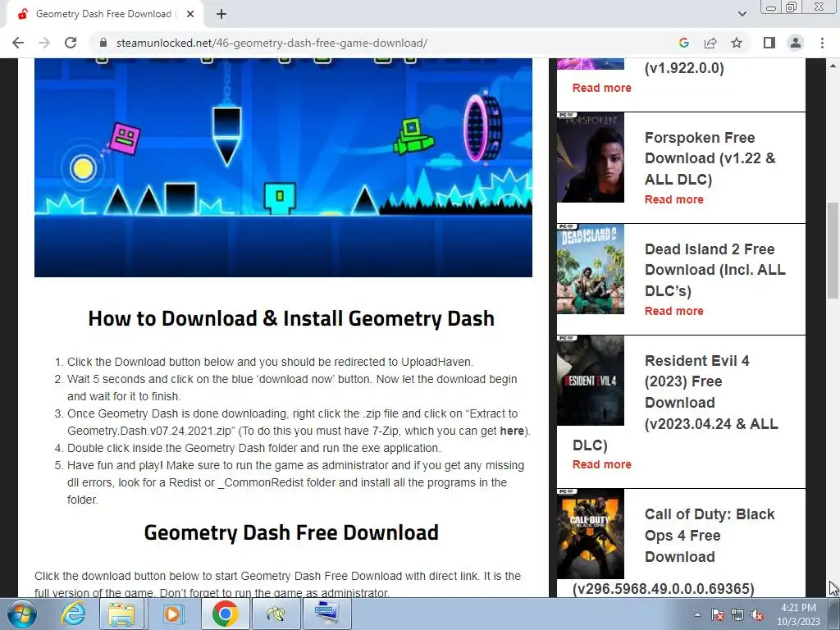Reload the current page
Screen dimensions: 840x630
(x=71, y=43)
